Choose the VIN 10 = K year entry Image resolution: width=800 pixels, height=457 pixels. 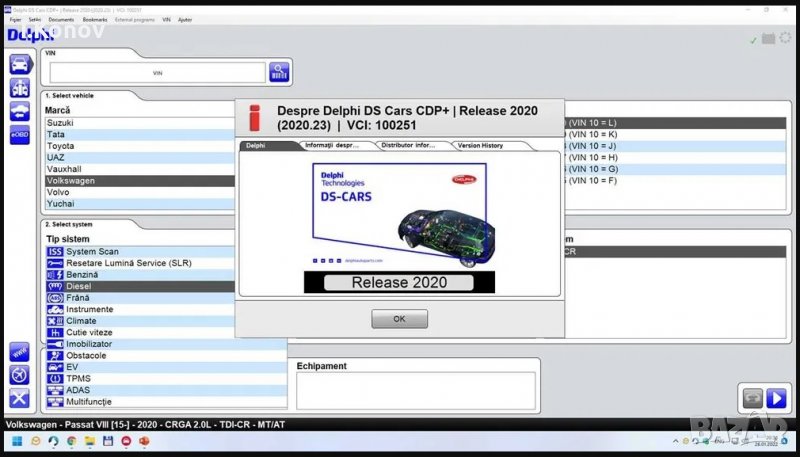pyautogui.click(x=599, y=134)
